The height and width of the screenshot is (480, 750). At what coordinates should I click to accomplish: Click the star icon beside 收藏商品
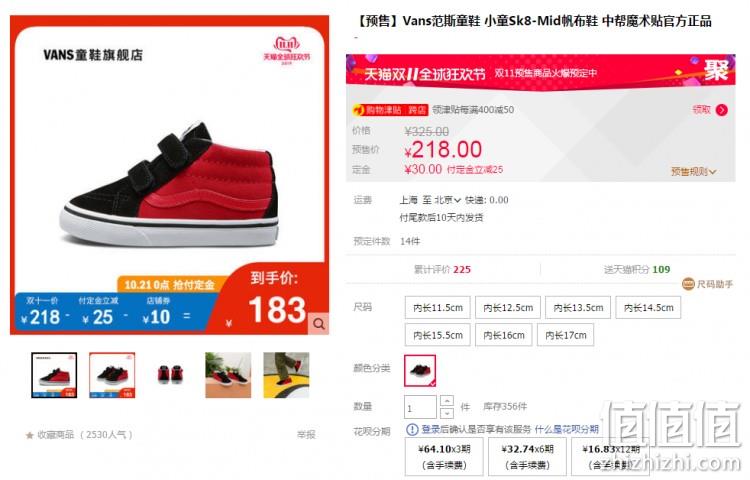tap(30, 435)
